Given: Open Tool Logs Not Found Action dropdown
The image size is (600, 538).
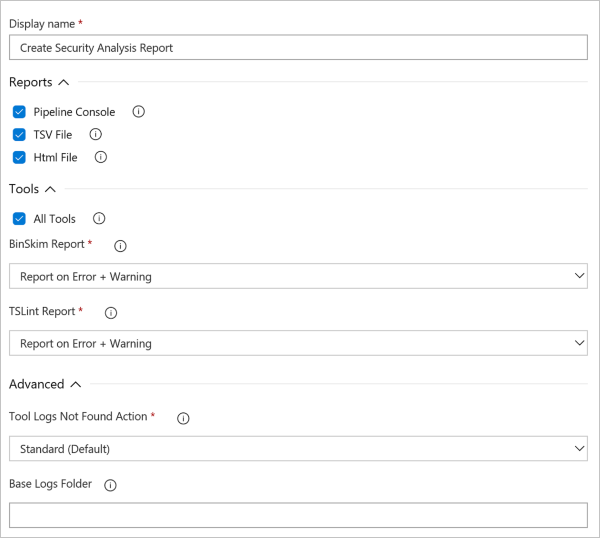Looking at the screenshot, I should point(298,448).
